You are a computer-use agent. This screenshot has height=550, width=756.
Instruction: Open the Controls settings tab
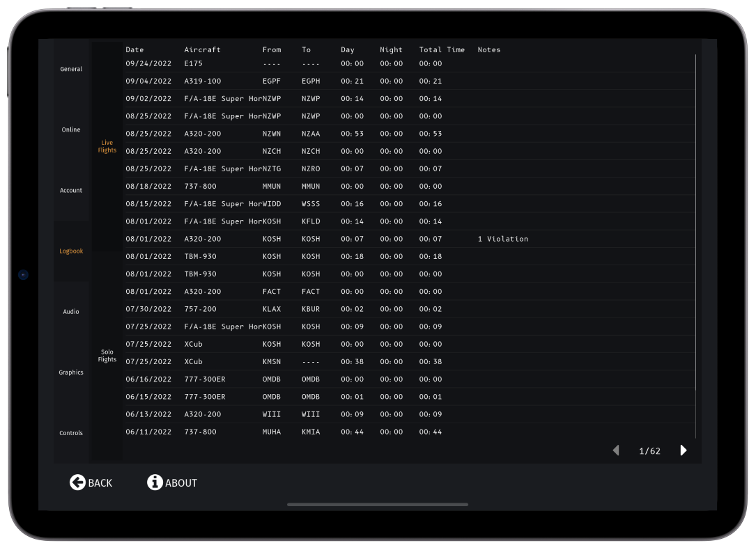pos(71,432)
